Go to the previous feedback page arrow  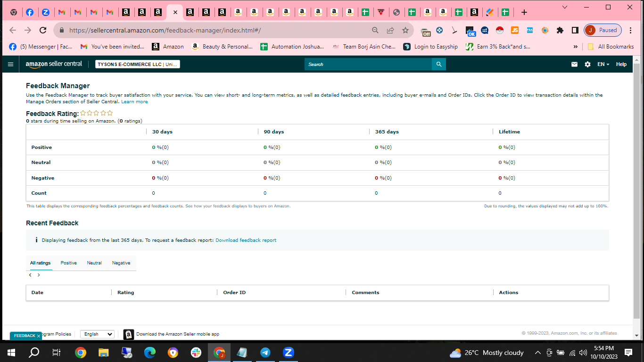pyautogui.click(x=30, y=275)
